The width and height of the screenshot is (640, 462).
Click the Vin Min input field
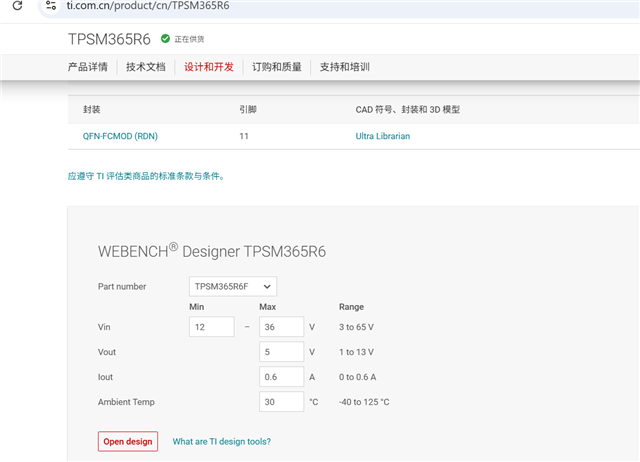click(x=211, y=327)
